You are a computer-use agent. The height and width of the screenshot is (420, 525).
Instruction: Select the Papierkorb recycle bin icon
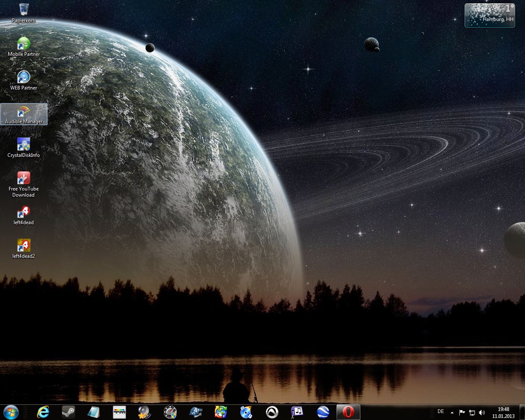(24, 13)
